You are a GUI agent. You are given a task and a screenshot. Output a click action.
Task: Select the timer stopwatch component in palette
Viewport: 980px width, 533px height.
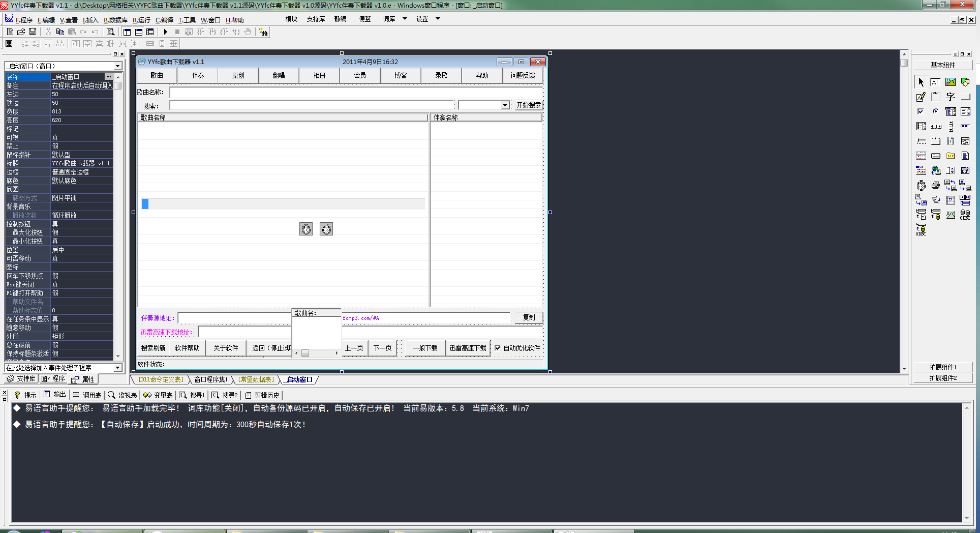click(921, 185)
